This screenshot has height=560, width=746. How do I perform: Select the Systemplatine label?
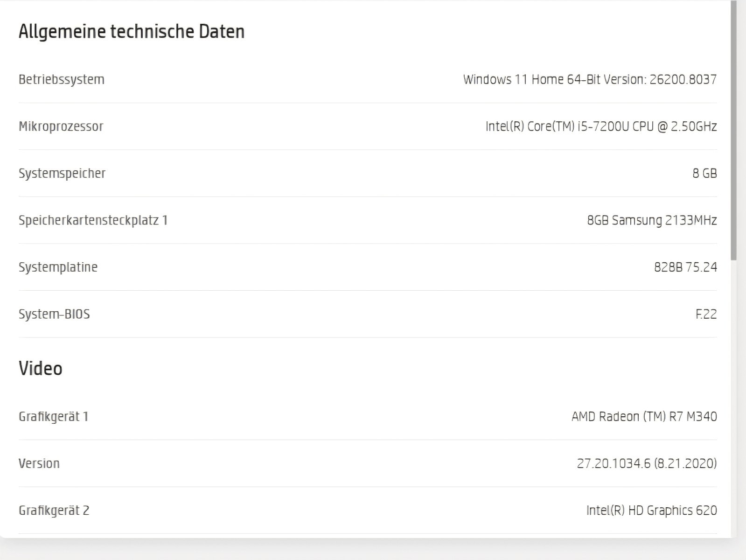coord(58,267)
